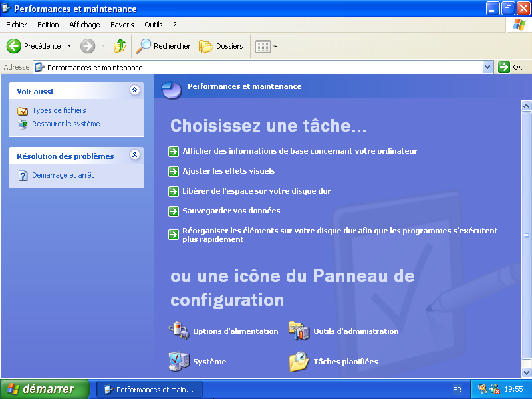Collapse the Résolution des problèmes panel
Image resolution: width=532 pixels, height=399 pixels.
(135, 155)
